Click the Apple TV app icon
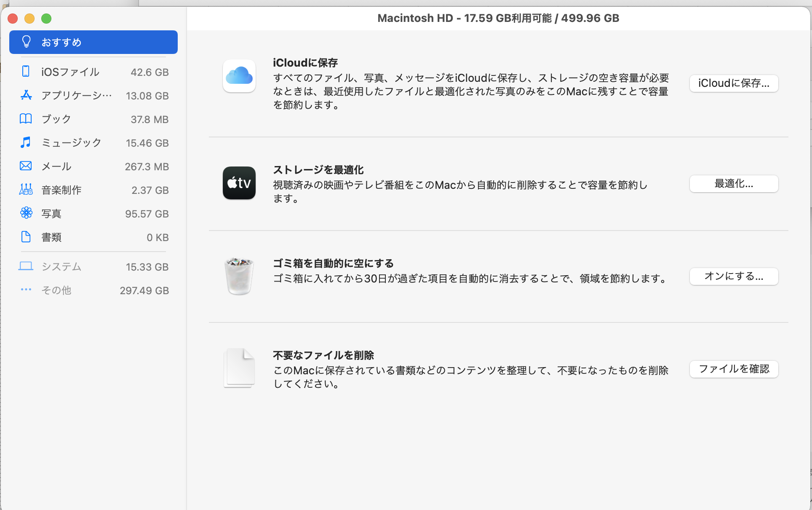812x510 pixels. [239, 183]
